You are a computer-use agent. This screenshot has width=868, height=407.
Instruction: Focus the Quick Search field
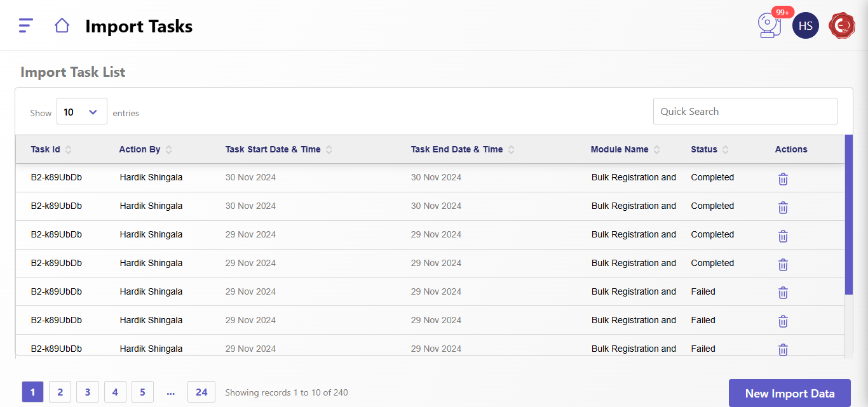[745, 112]
